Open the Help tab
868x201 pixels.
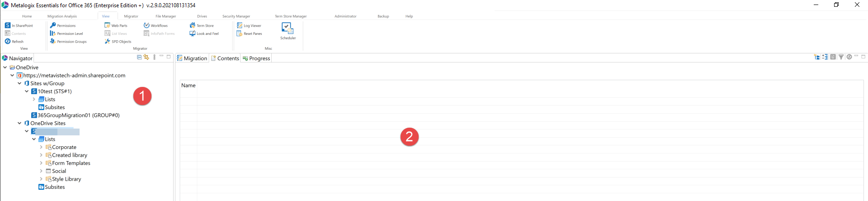click(409, 16)
